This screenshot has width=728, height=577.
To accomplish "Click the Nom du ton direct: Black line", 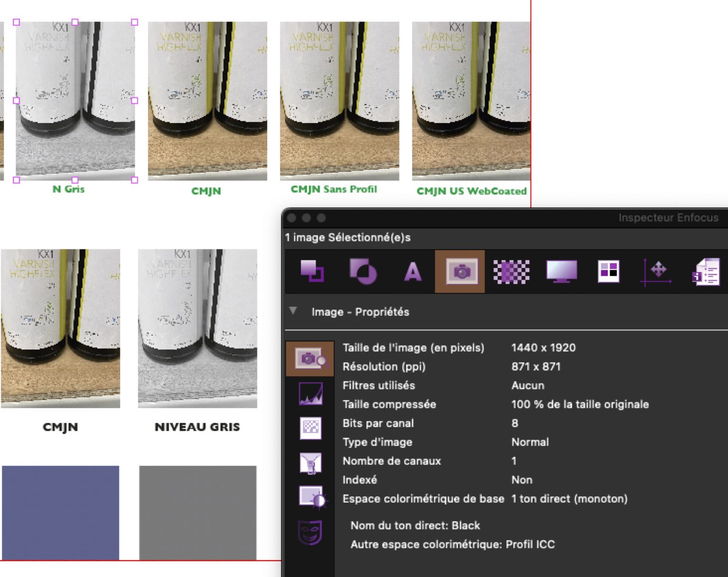I will tap(415, 525).
